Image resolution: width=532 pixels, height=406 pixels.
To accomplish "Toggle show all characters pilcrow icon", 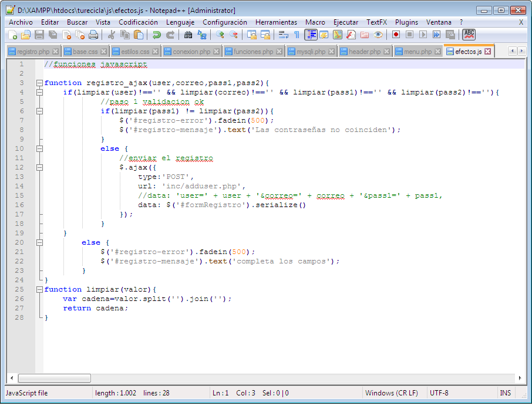I will pyautogui.click(x=297, y=35).
